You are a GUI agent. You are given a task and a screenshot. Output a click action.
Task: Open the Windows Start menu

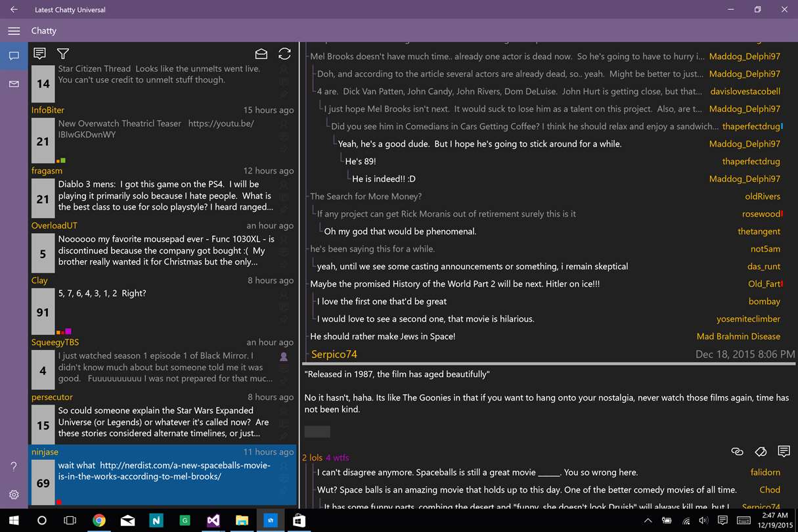pos(14,520)
